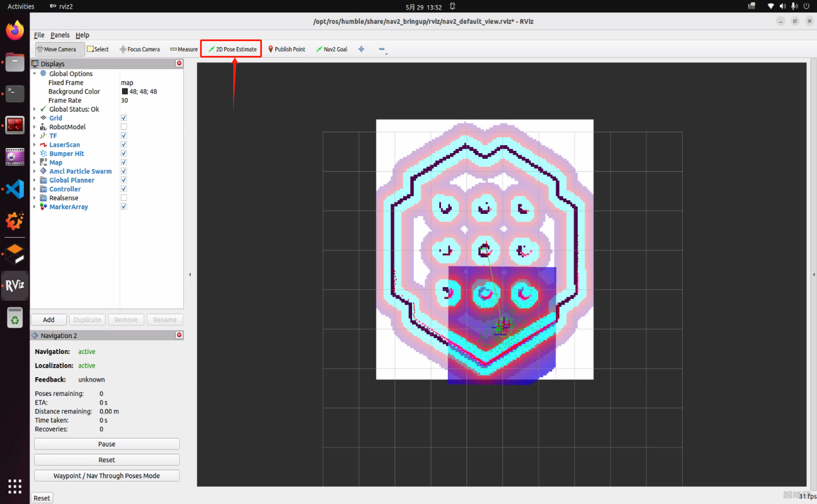Collapse the Global Options tree section
This screenshot has height=504, width=817.
34,73
